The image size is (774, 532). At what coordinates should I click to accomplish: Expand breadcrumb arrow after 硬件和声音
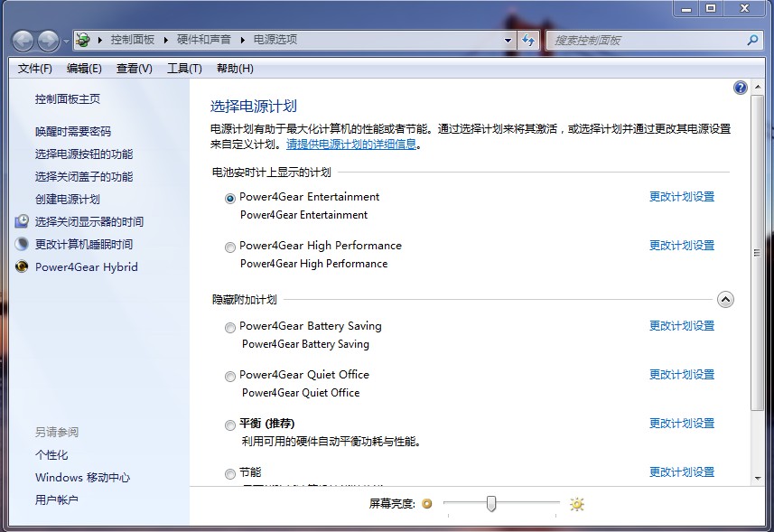(242, 40)
